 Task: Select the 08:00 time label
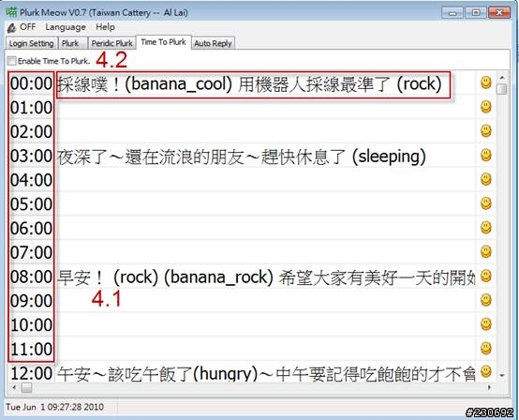tap(31, 277)
